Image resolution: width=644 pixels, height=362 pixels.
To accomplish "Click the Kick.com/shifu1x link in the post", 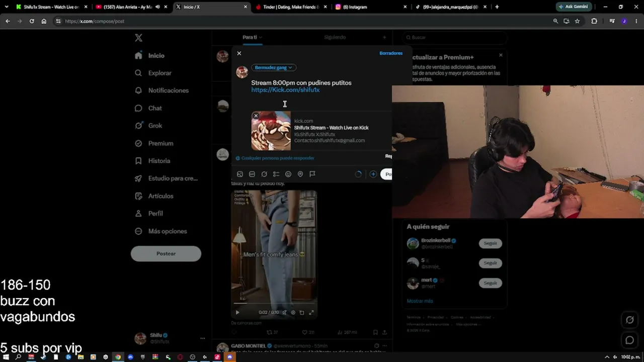I will click(x=285, y=90).
